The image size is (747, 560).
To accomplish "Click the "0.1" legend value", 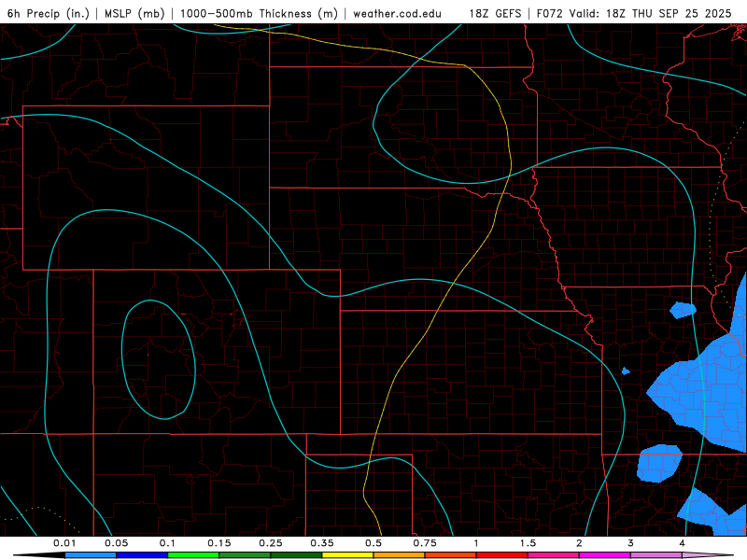I will (x=167, y=543).
